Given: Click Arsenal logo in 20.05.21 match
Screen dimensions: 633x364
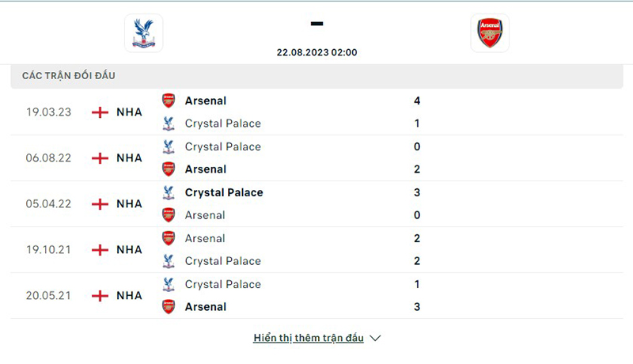Looking at the screenshot, I should [169, 306].
